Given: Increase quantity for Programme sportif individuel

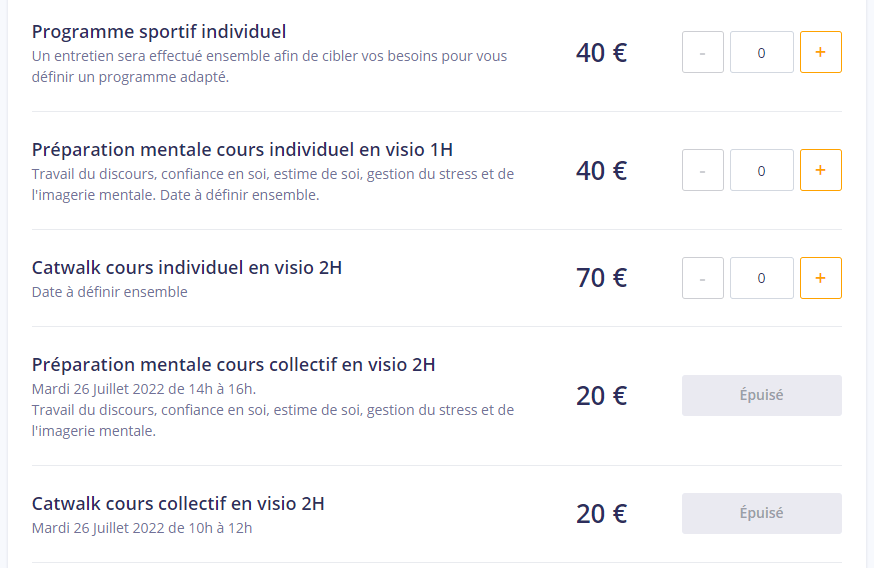Looking at the screenshot, I should click(x=820, y=52).
